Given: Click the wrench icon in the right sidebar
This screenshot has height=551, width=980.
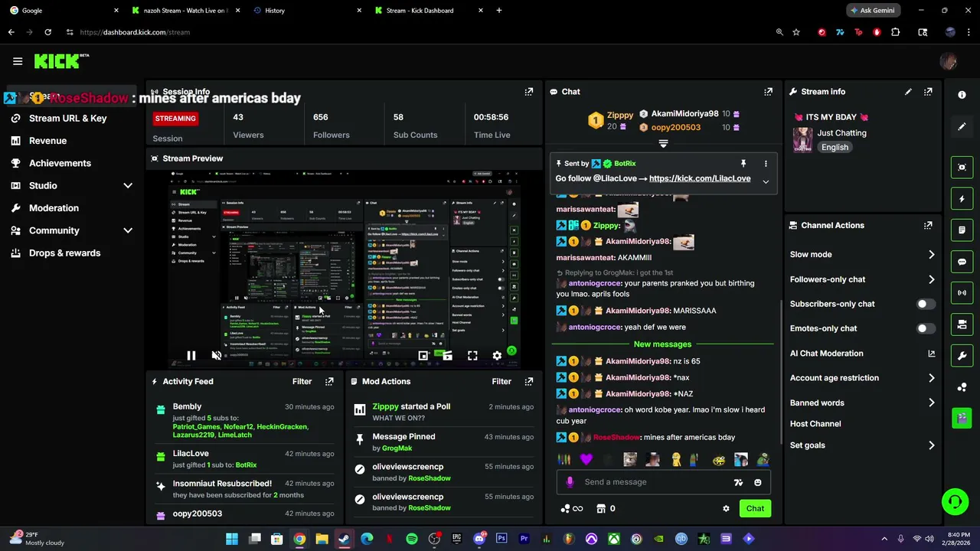Looking at the screenshot, I should point(962,356).
